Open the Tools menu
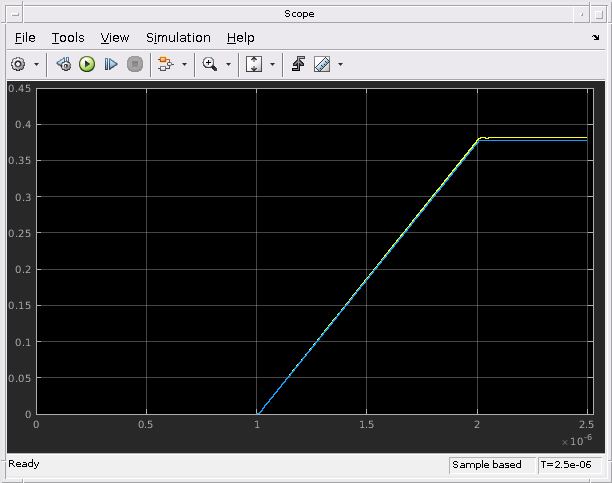 click(68, 38)
